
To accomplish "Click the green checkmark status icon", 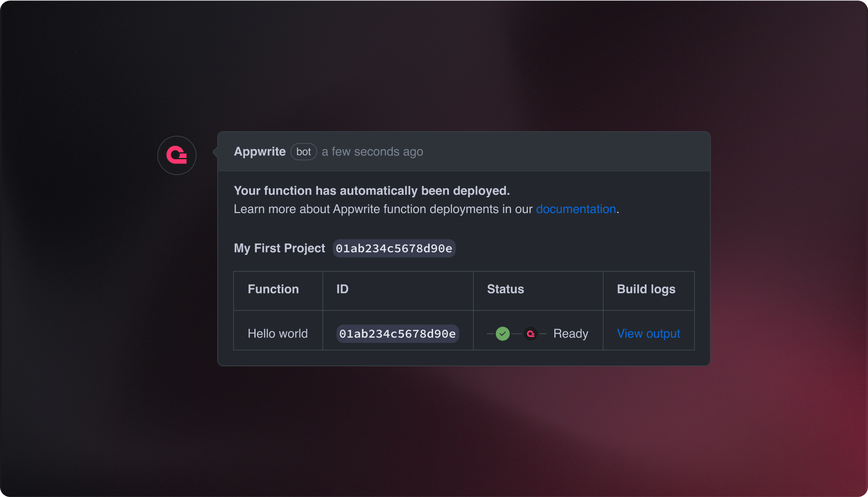I will click(503, 333).
